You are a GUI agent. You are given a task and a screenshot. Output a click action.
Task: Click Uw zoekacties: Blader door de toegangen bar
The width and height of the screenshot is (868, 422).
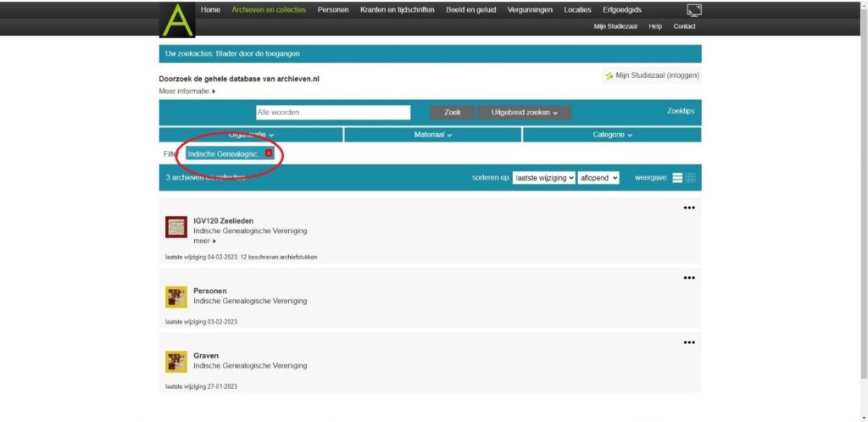(x=430, y=53)
